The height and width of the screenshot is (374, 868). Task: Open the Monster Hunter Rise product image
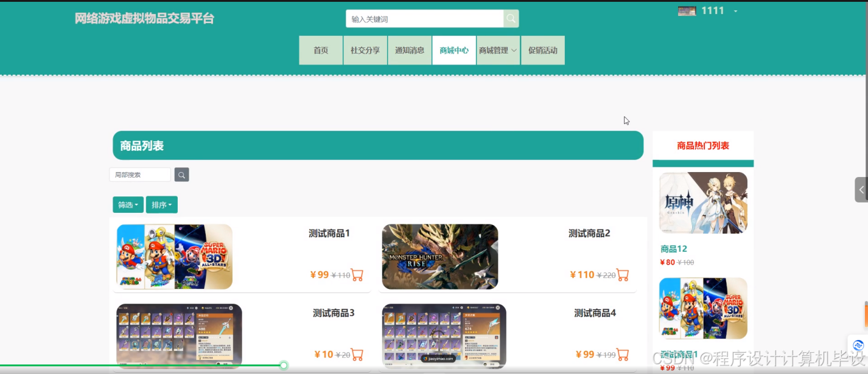pyautogui.click(x=440, y=257)
